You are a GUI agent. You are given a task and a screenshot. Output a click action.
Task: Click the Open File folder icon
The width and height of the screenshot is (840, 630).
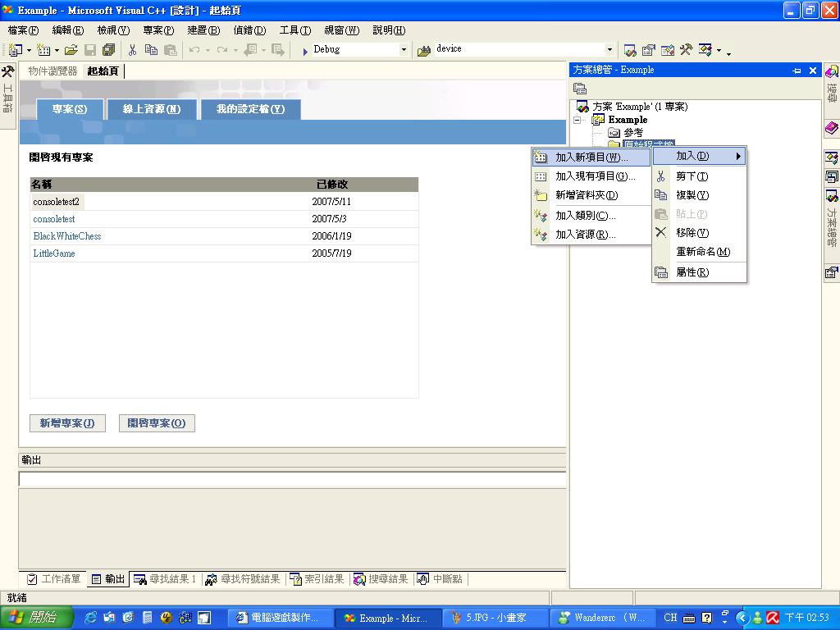click(x=71, y=50)
